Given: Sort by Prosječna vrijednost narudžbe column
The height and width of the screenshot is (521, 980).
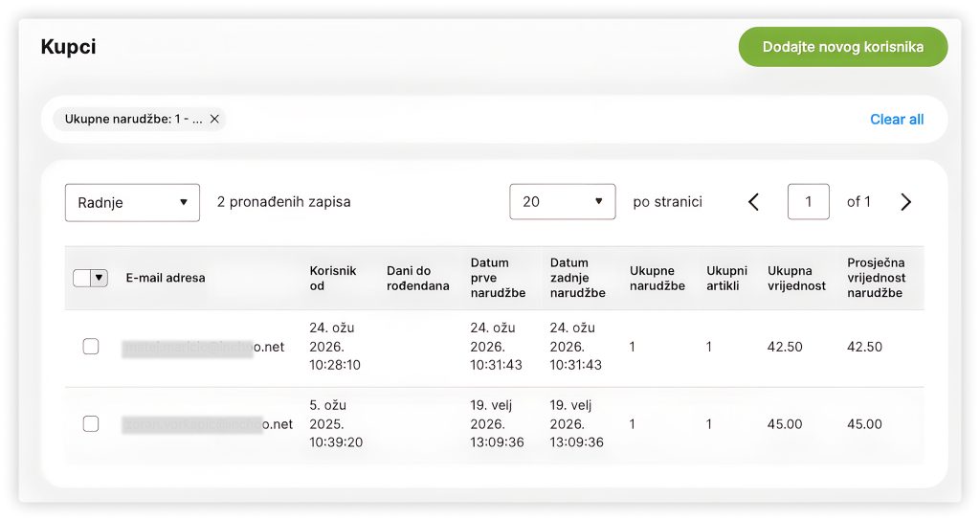Looking at the screenshot, I should [x=876, y=278].
